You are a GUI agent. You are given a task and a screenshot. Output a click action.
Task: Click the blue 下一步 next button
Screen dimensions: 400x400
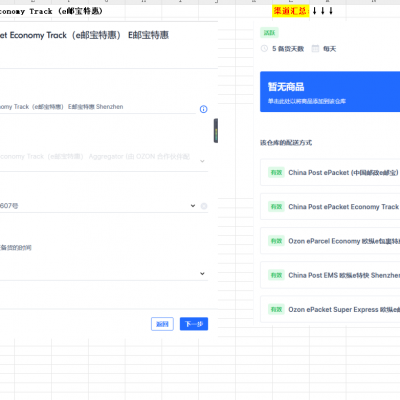pos(194,324)
